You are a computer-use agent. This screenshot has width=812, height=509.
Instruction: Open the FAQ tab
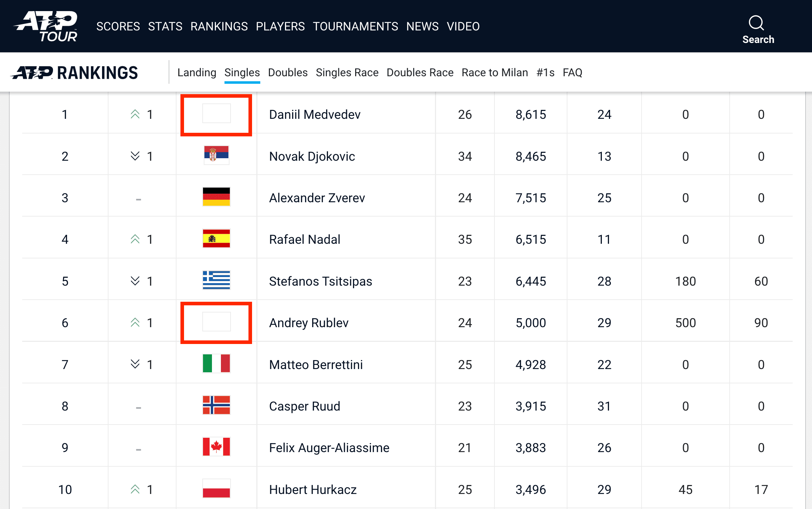572,73
